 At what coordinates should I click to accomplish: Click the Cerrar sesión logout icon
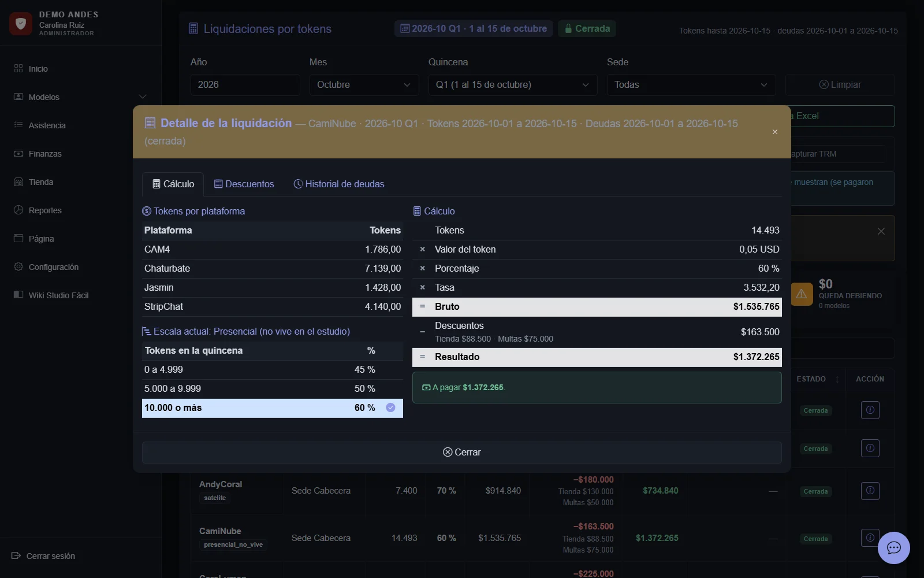click(x=16, y=555)
